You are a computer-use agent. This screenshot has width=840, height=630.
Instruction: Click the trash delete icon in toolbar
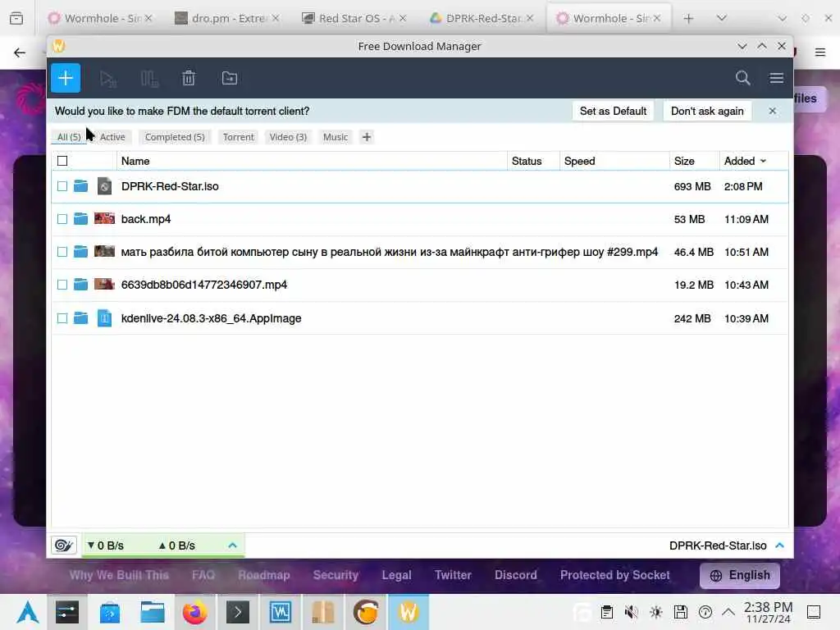pos(189,78)
